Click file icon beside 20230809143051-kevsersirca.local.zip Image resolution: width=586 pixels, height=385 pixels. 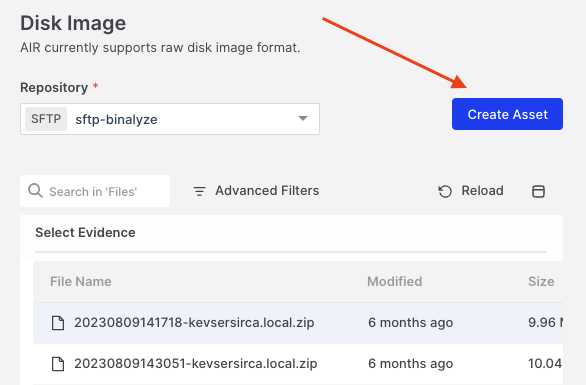click(x=58, y=364)
